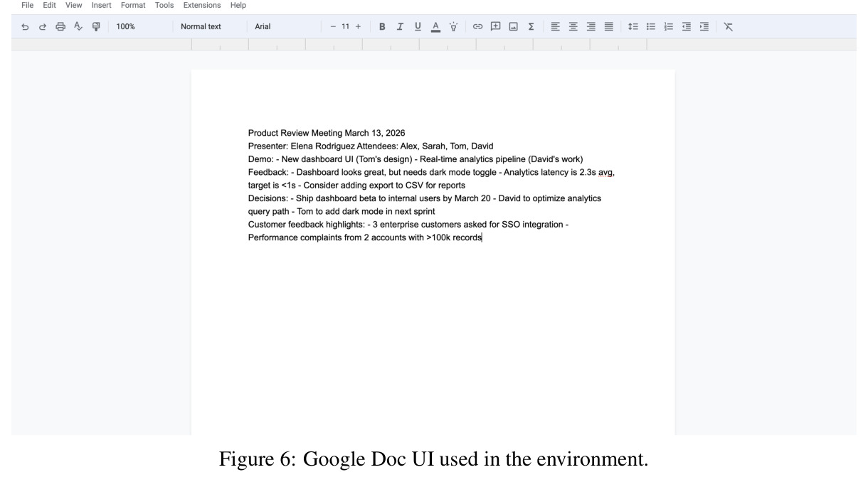Open the text color picker
The image size is (868, 482).
click(435, 26)
